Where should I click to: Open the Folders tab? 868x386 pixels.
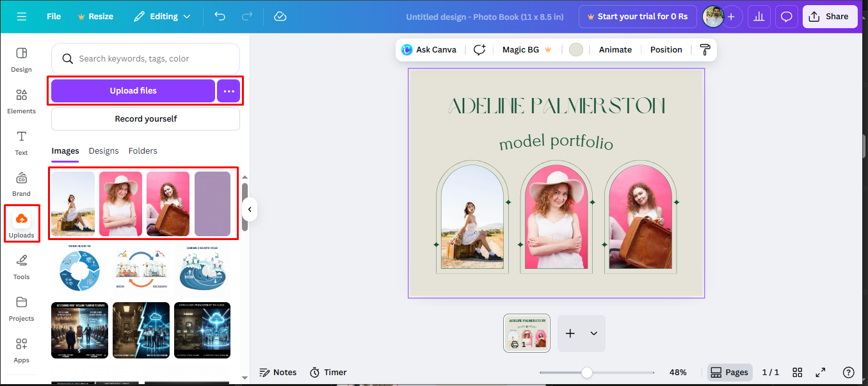tap(142, 150)
